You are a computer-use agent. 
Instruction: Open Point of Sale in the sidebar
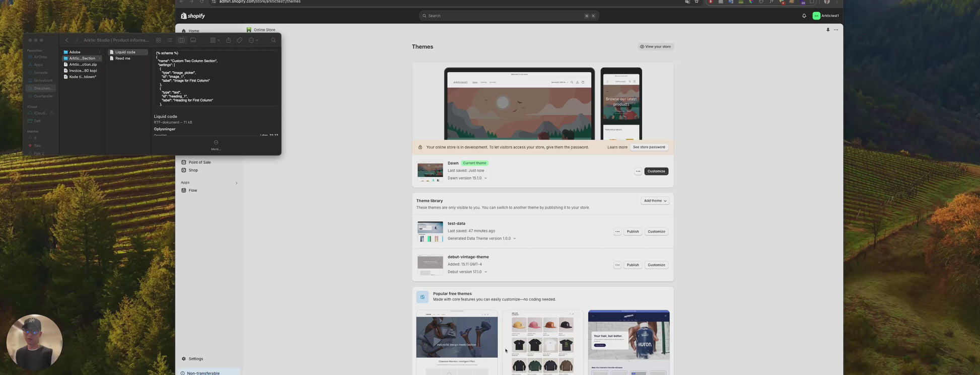(x=199, y=163)
